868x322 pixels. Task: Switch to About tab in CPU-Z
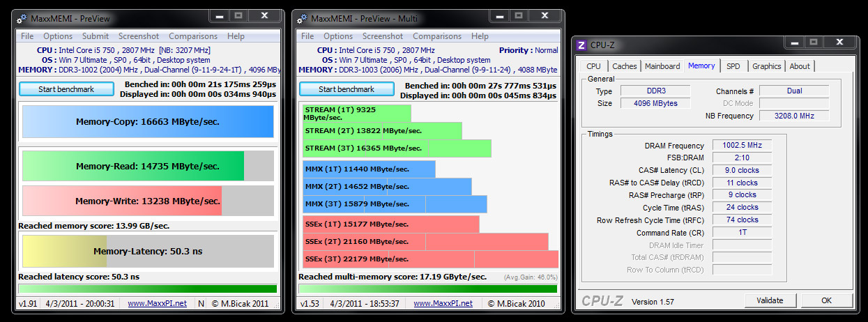point(800,66)
